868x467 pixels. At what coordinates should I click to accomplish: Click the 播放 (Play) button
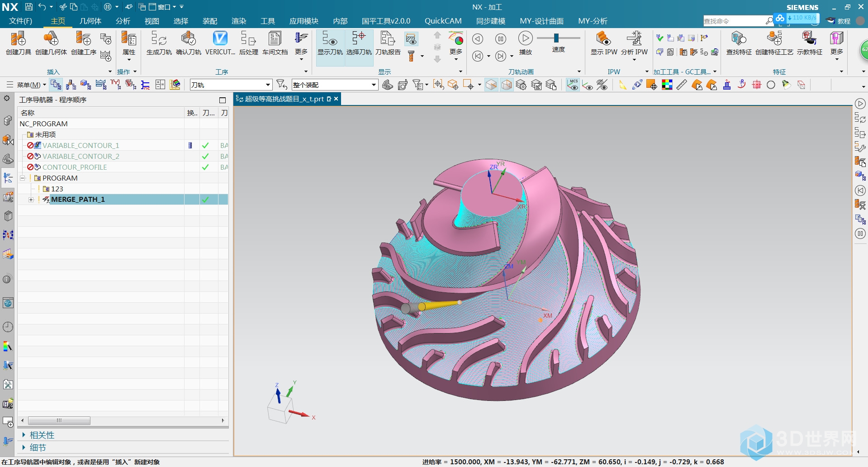pos(525,44)
